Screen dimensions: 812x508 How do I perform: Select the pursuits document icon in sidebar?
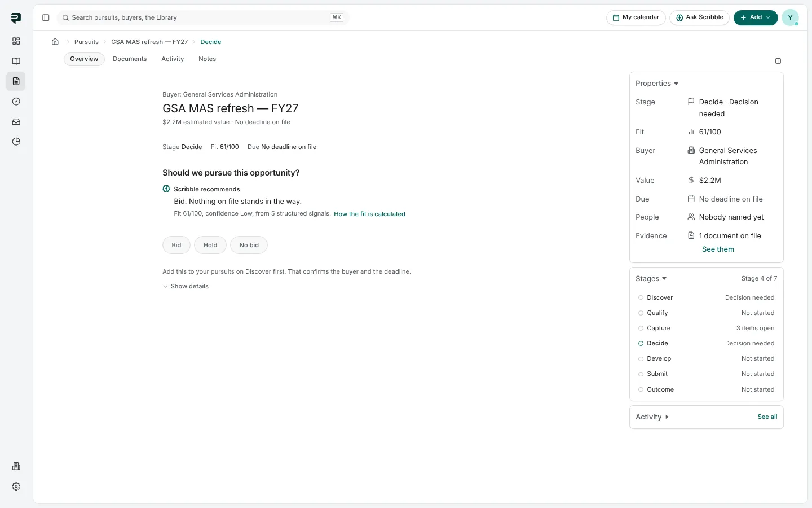[16, 81]
